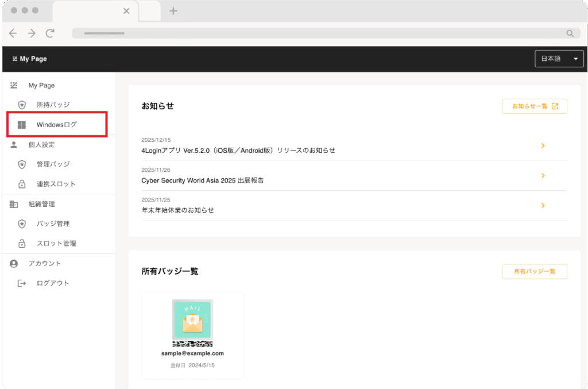Click the search magnifier in address bar
The image size is (588, 389).
pos(570,33)
